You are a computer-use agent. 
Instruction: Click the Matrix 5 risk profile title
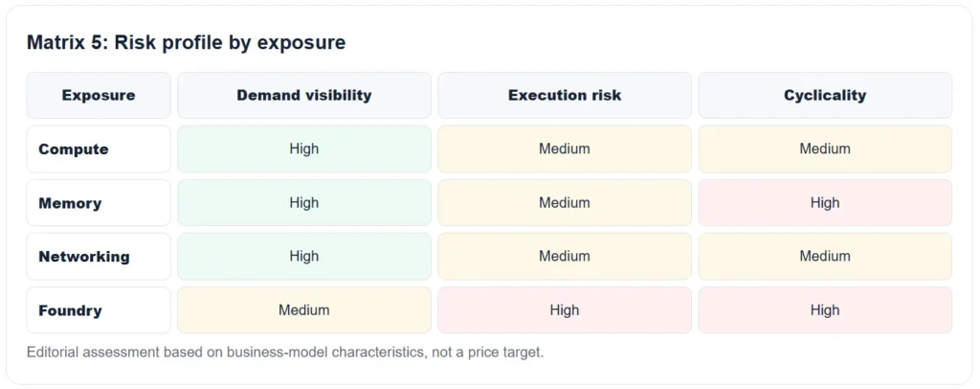[x=186, y=42]
